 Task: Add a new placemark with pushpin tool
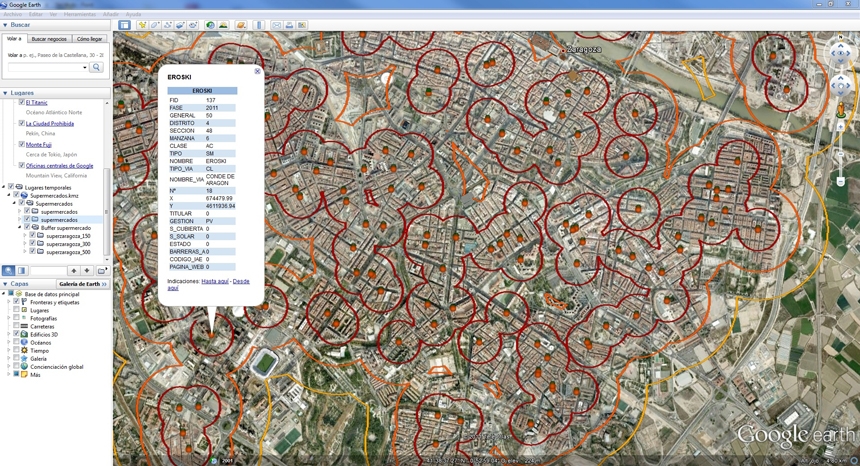click(142, 25)
